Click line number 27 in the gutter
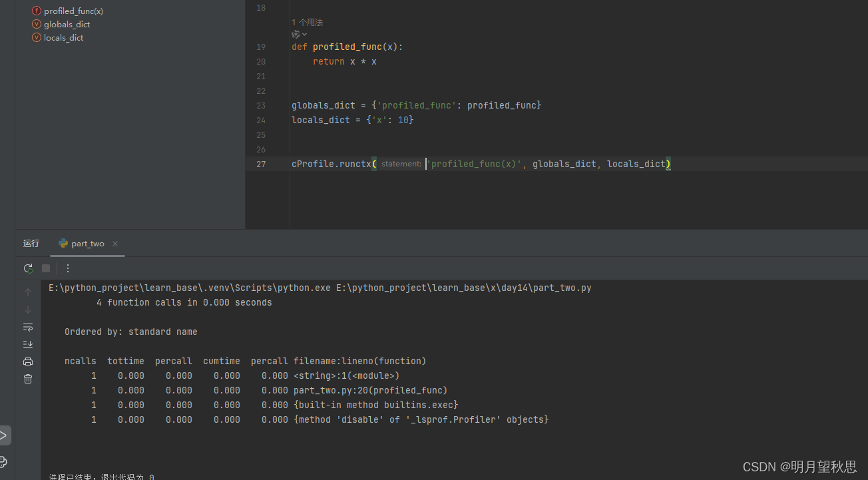Viewport: 868px width, 480px height. coord(260,164)
